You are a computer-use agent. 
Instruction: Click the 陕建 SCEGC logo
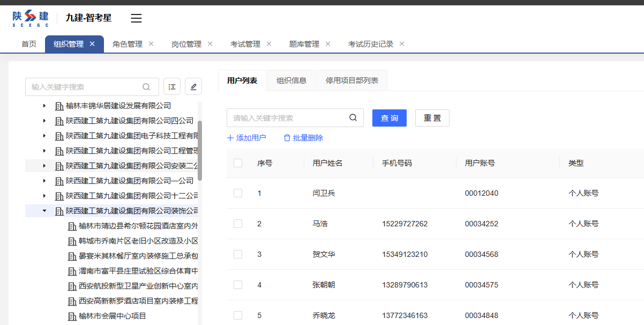(x=31, y=18)
